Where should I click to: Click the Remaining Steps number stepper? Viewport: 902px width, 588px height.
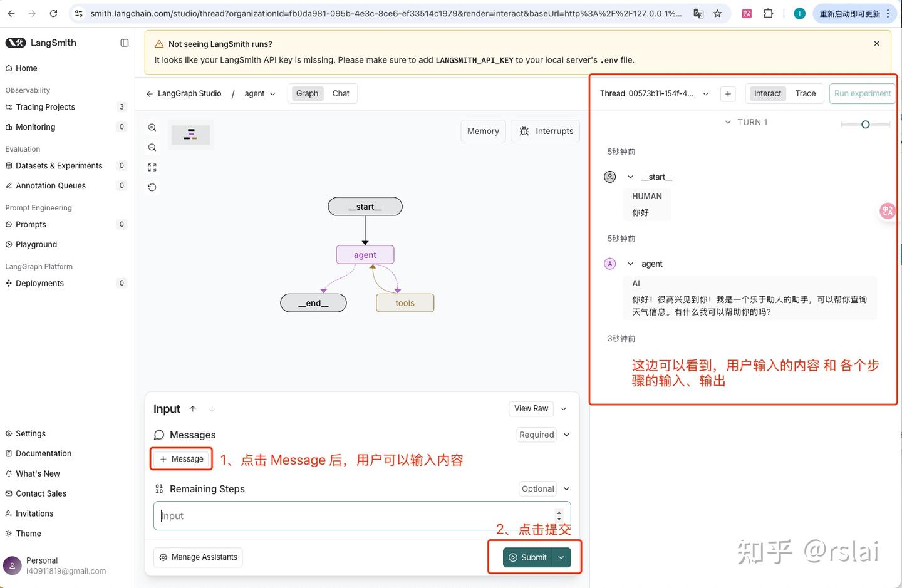point(559,516)
